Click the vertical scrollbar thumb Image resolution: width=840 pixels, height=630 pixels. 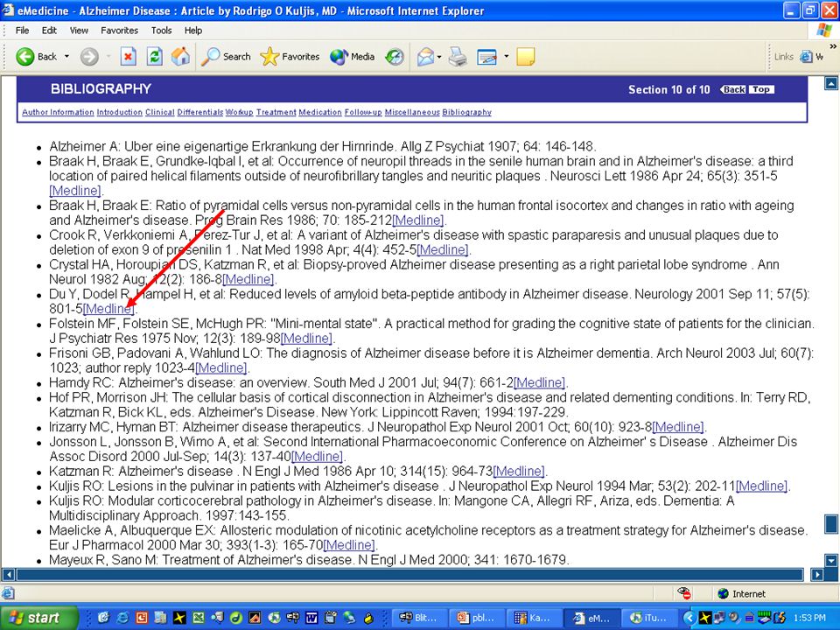click(x=831, y=523)
